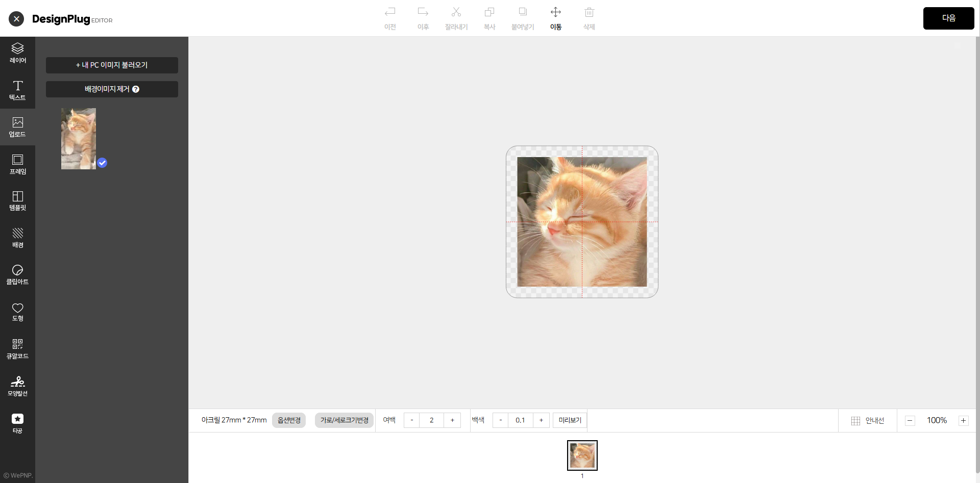Open the 템플릿 (Template) panel
This screenshot has height=483, width=980.
(x=17, y=201)
